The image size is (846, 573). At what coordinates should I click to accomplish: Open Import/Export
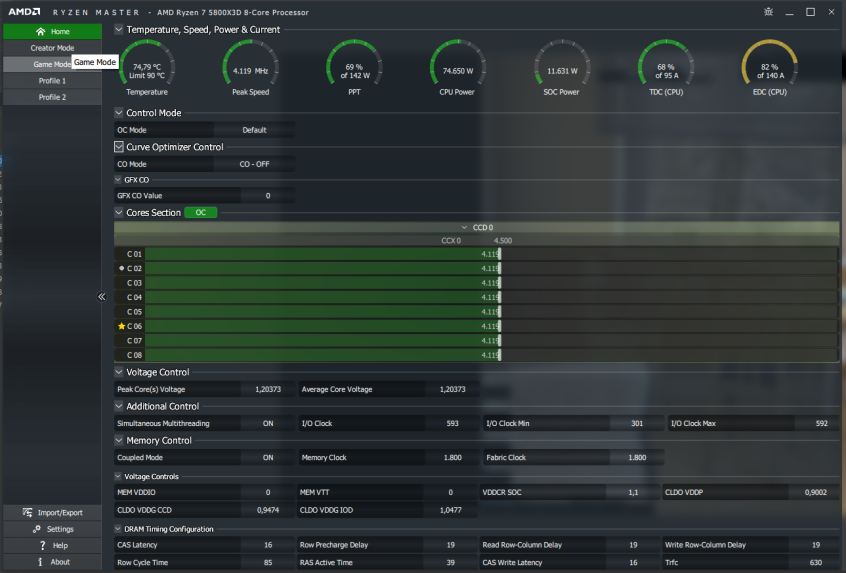[x=52, y=513]
